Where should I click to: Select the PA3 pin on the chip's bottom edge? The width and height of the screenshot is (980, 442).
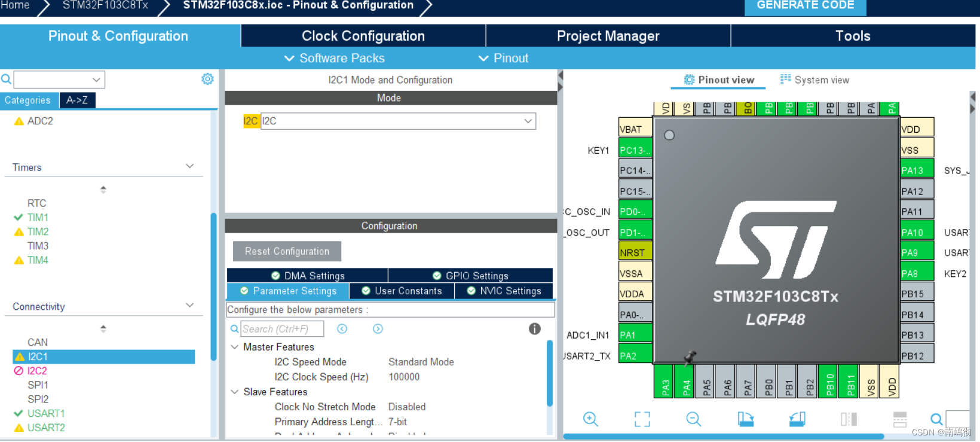click(664, 382)
